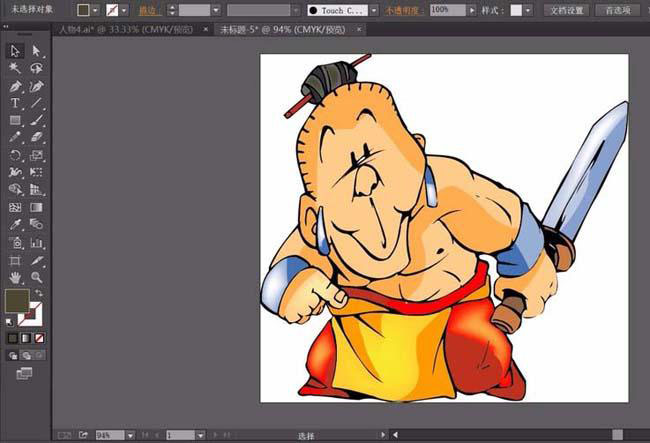
Task: Select the Mesh tool
Action: point(15,207)
